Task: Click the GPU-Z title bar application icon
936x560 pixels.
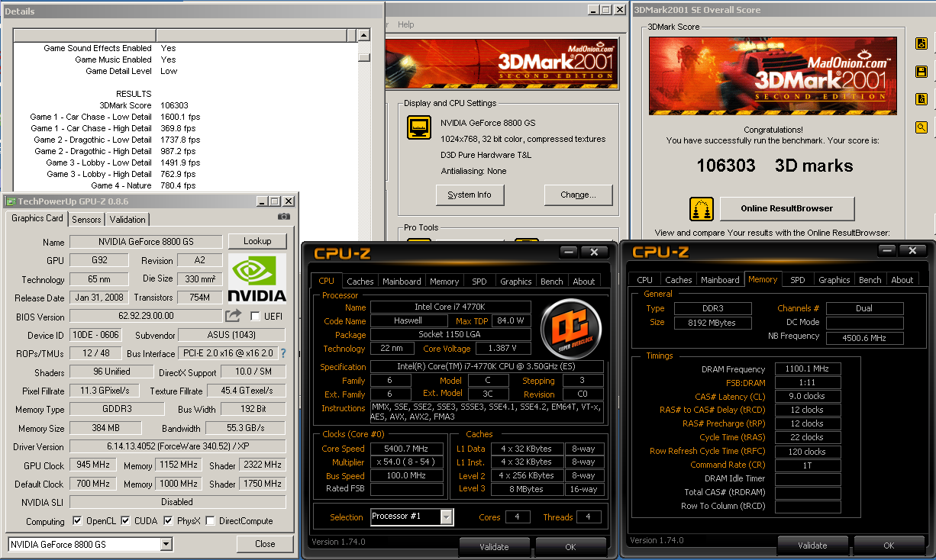Action: click(11, 201)
